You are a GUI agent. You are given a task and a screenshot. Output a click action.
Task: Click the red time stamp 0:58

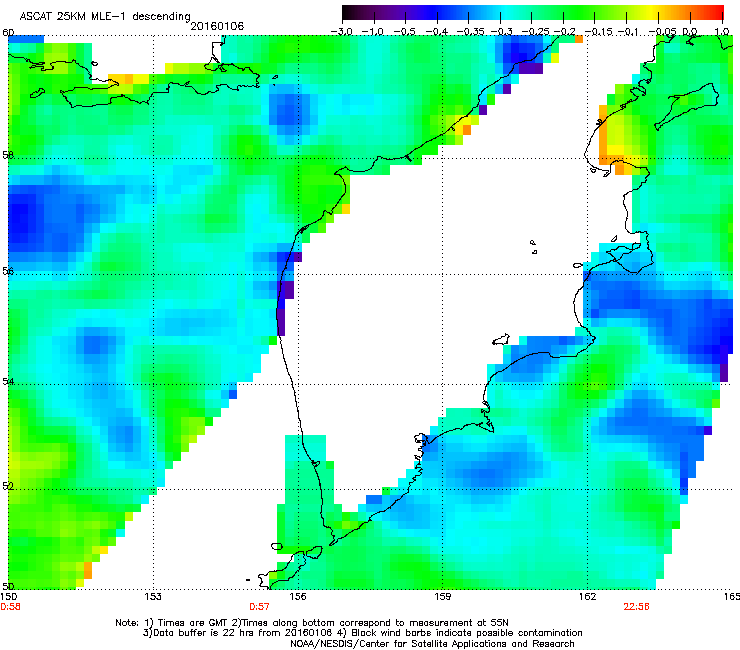[x=10, y=607]
